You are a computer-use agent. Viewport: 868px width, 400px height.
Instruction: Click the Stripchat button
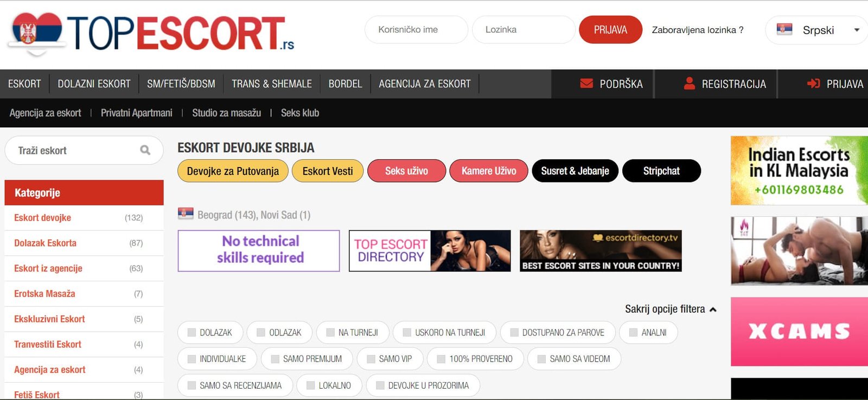[x=661, y=171]
